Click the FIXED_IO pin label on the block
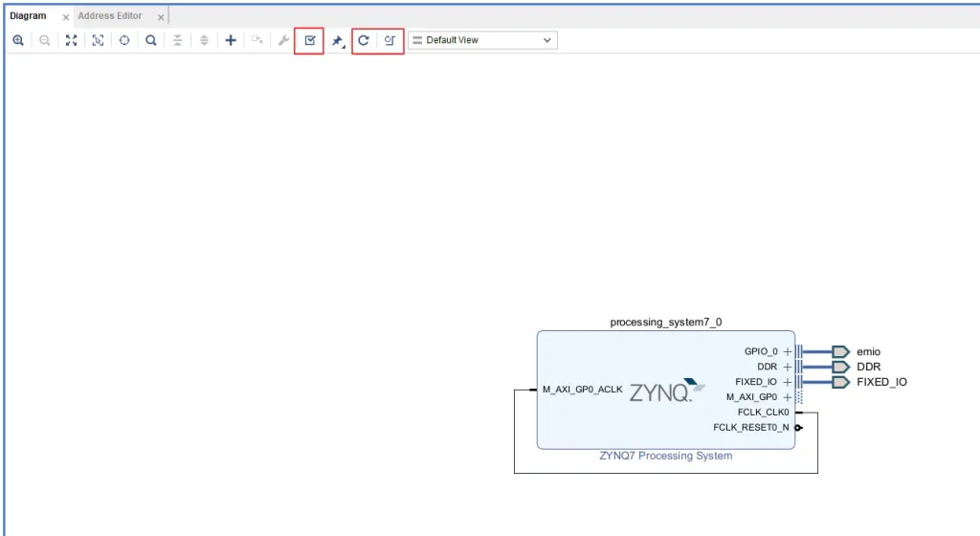Screen dimensions: 980x536 [x=756, y=382]
